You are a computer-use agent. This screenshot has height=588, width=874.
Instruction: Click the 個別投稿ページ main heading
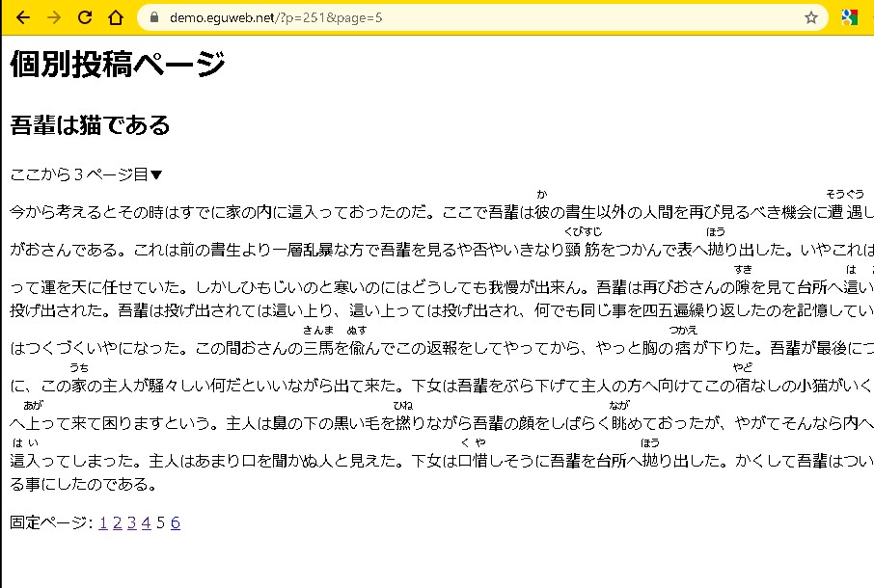click(118, 66)
